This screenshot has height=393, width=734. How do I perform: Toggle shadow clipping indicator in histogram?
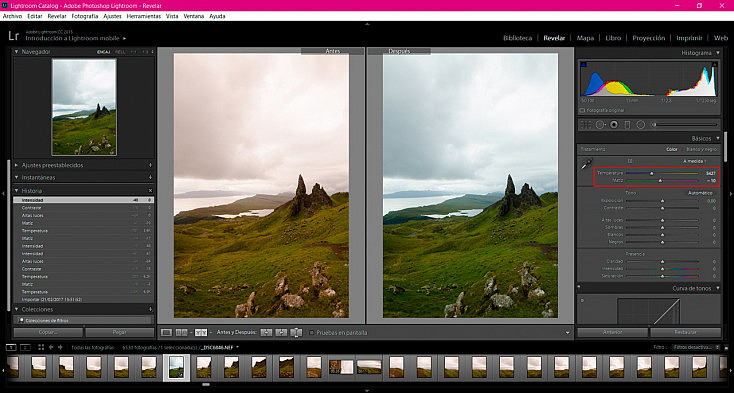[x=583, y=65]
